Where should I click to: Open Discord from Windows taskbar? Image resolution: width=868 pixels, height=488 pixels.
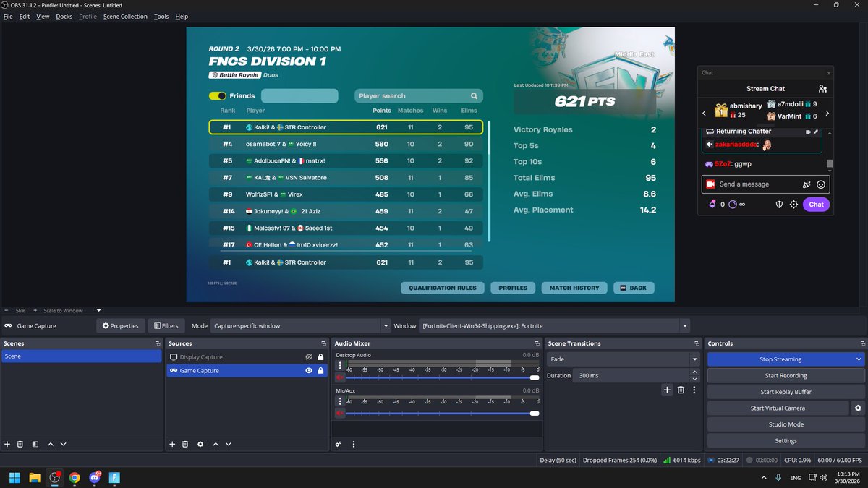coord(95,477)
